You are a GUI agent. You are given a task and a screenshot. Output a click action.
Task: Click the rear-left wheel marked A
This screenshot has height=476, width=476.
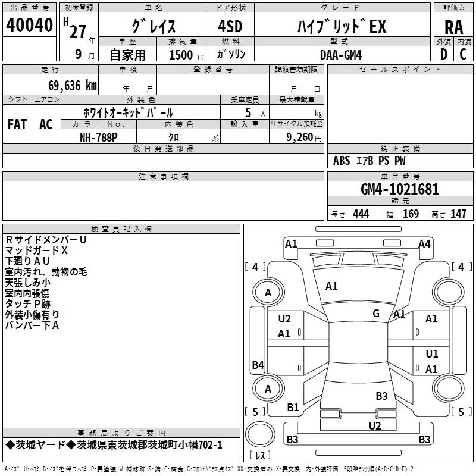[x=268, y=389]
